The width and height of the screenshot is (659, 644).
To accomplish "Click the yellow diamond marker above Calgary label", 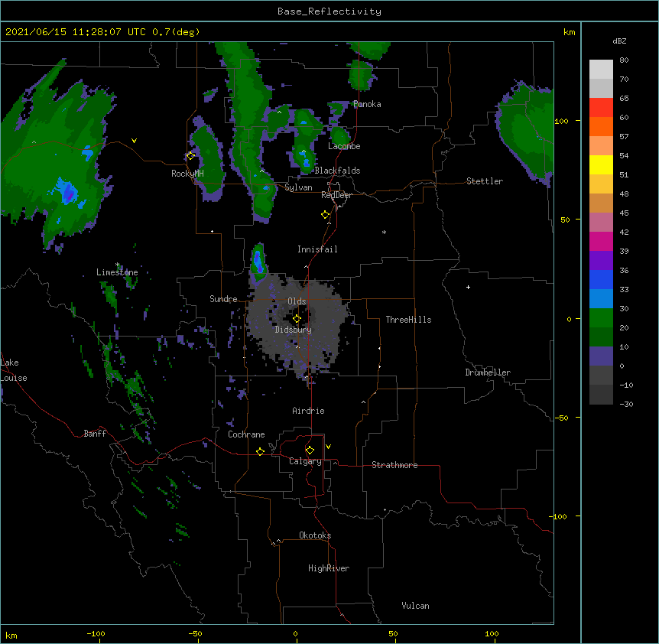I will pos(310,450).
